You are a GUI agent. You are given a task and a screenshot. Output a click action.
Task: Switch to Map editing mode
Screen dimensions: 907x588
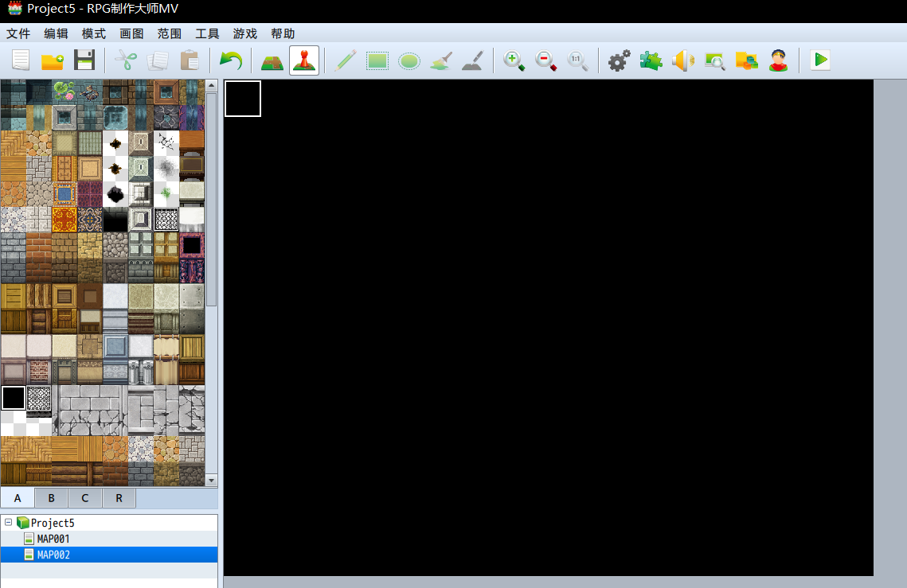272,60
